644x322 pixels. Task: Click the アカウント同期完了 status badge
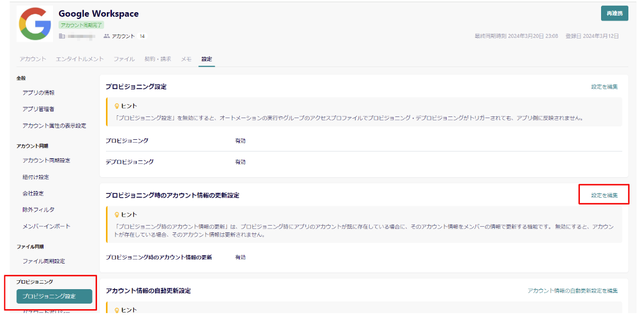coord(81,26)
